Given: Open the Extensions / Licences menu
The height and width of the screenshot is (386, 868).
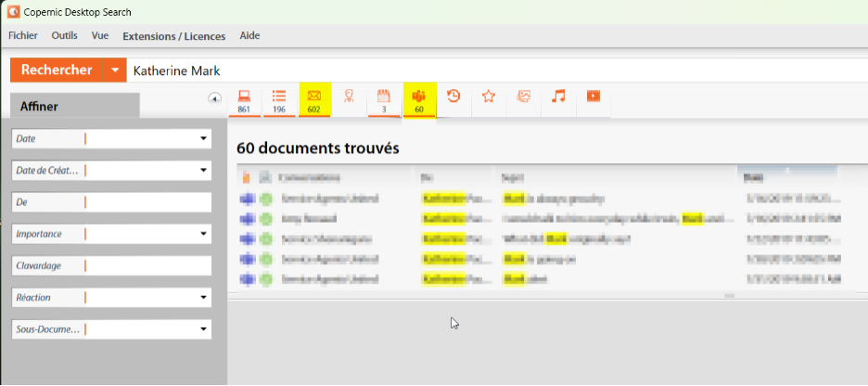Looking at the screenshot, I should pyautogui.click(x=173, y=36).
